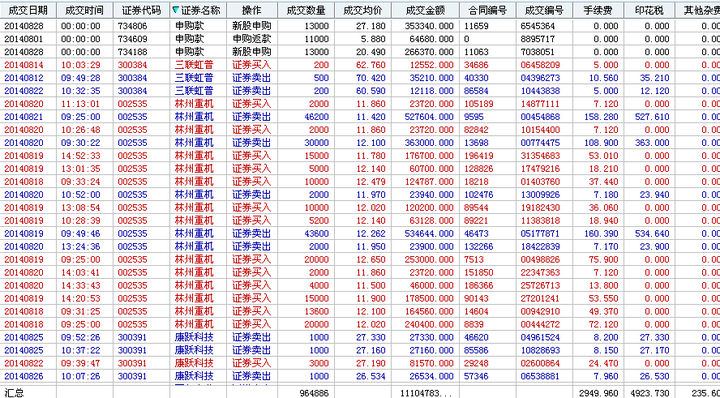Select the 申购返款 operation cell

[252, 39]
